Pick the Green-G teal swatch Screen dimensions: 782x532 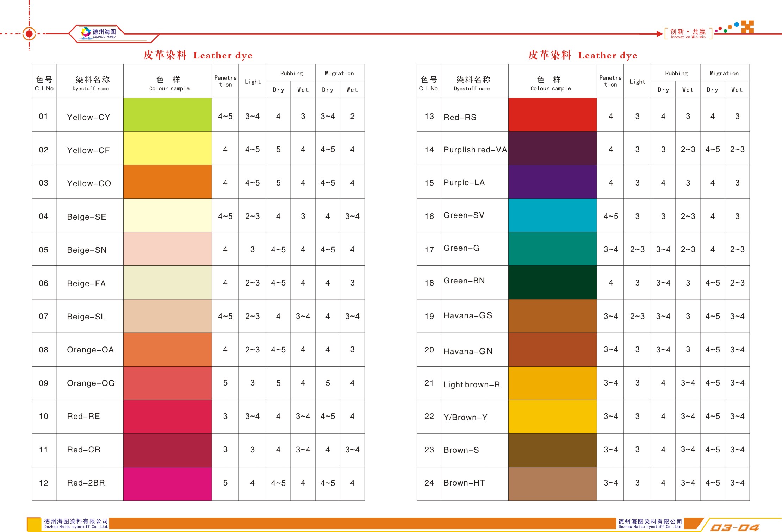tap(553, 249)
